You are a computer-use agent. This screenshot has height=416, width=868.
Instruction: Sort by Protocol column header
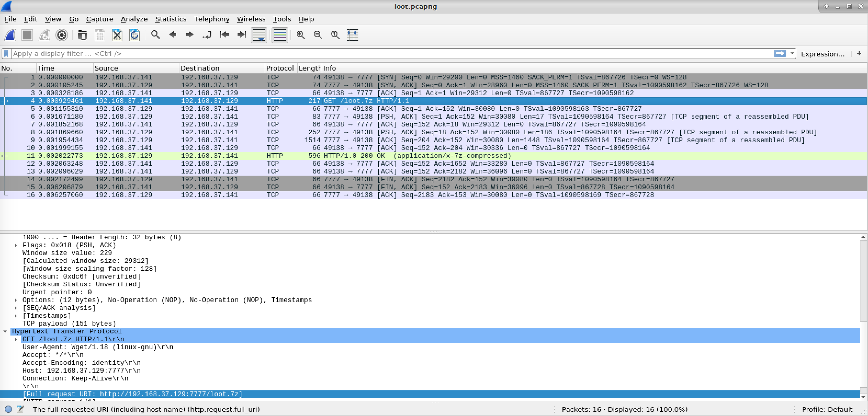point(281,68)
